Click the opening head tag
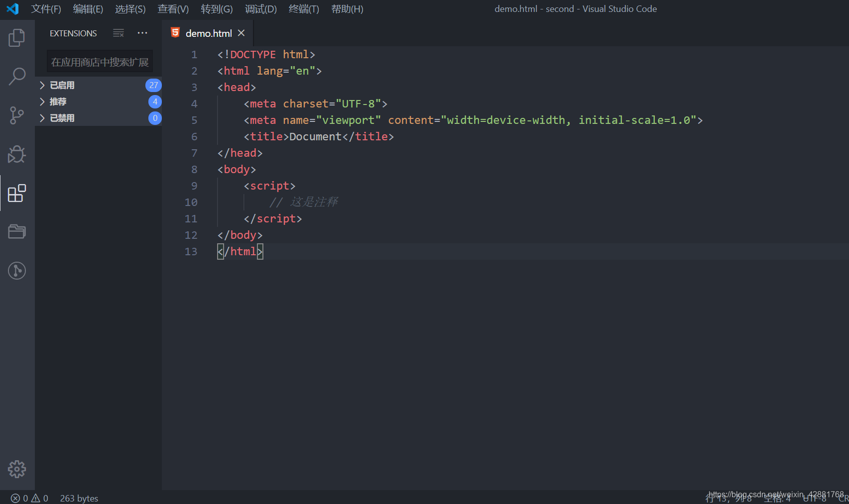Image resolution: width=849 pixels, height=504 pixels. click(x=237, y=88)
